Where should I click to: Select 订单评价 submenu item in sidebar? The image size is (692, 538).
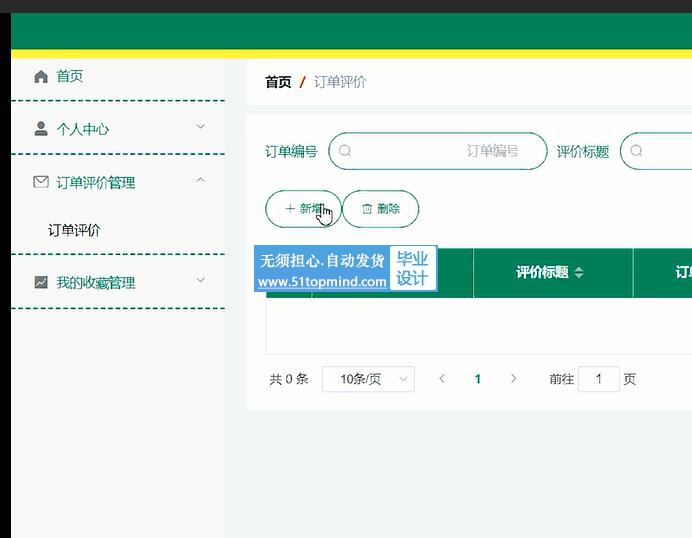[74, 230]
